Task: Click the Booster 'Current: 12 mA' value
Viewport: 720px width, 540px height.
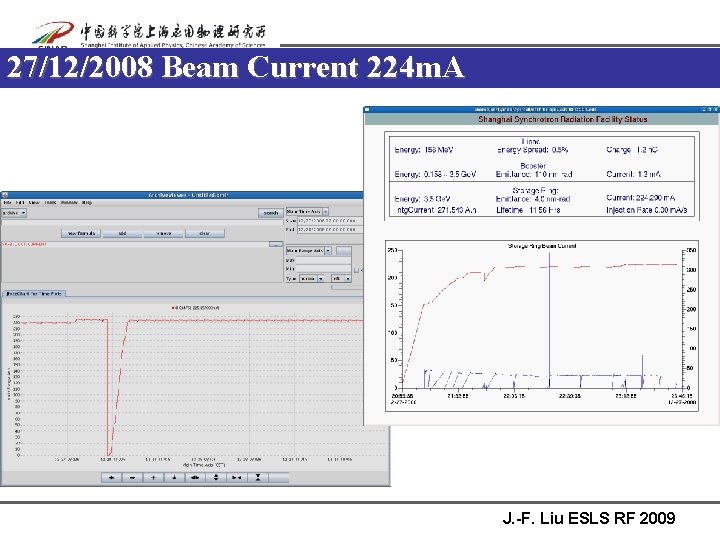Action: (x=633, y=174)
